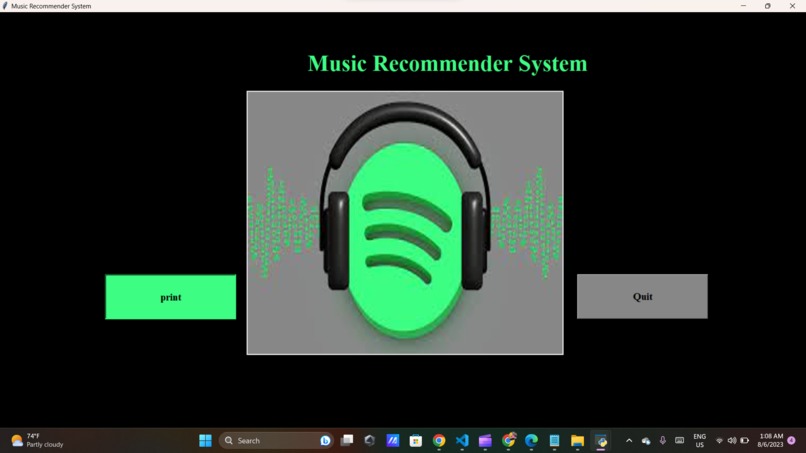This screenshot has width=806, height=453.
Task: Open the clock showing 1:08 AM
Action: pyautogui.click(x=770, y=441)
